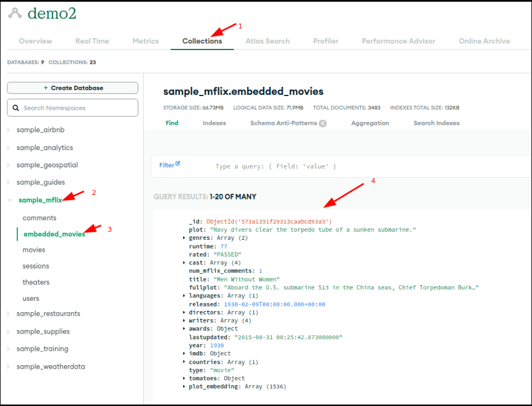The height and width of the screenshot is (406, 532).
Task: Expand the cast array field
Action: (x=184, y=263)
